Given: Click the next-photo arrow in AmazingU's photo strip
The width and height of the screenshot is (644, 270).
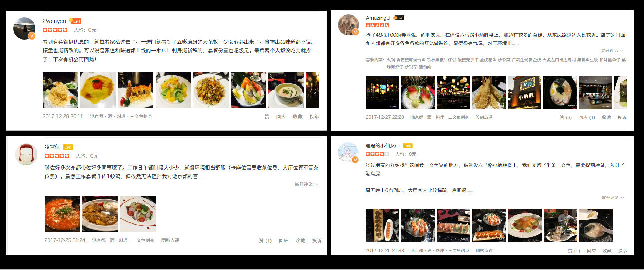Looking at the screenshot, I should tap(623, 92).
